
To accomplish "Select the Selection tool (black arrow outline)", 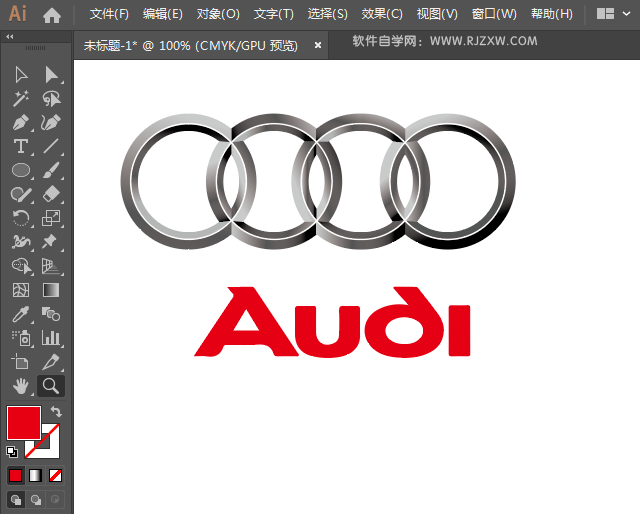I will (x=21, y=75).
